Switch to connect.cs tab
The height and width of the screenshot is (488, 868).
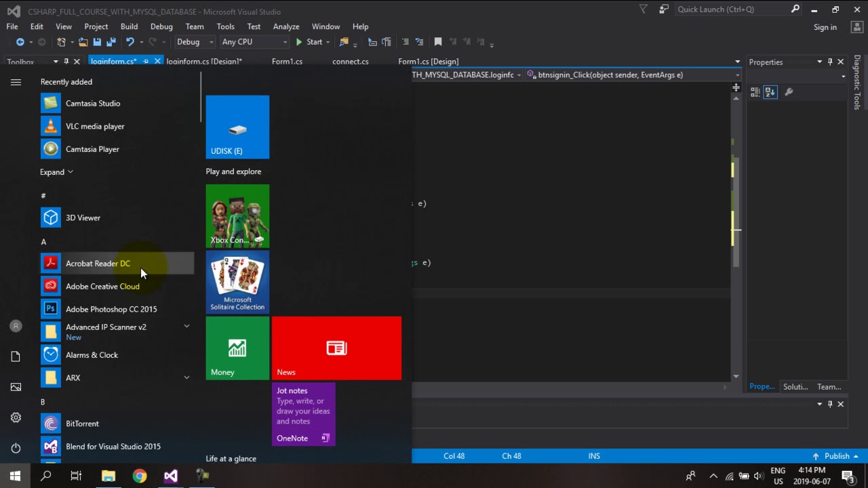[x=351, y=62]
